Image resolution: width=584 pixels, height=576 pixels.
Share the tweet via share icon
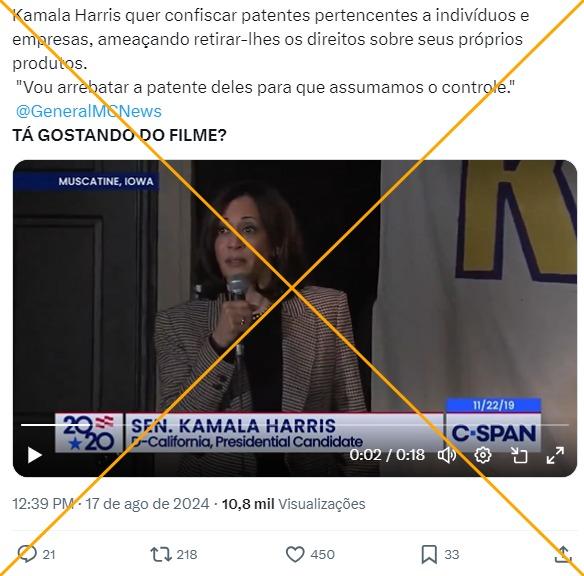pos(563,554)
